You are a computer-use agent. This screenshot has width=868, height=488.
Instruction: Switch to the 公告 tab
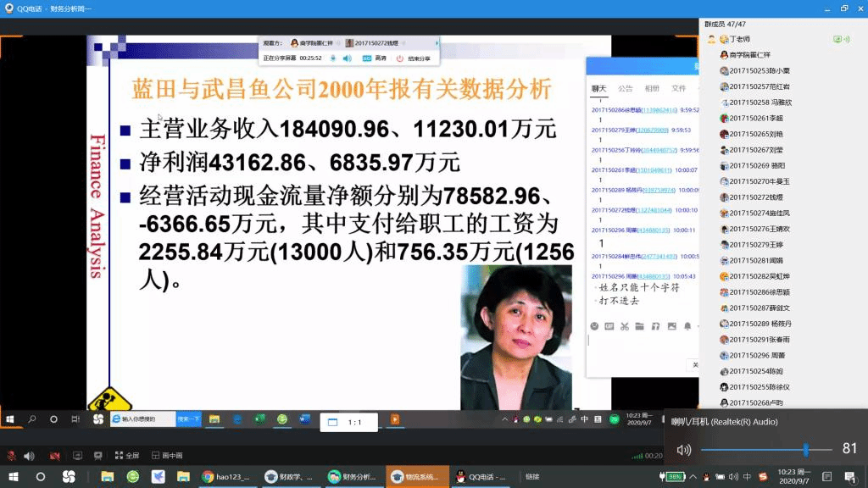pyautogui.click(x=625, y=88)
